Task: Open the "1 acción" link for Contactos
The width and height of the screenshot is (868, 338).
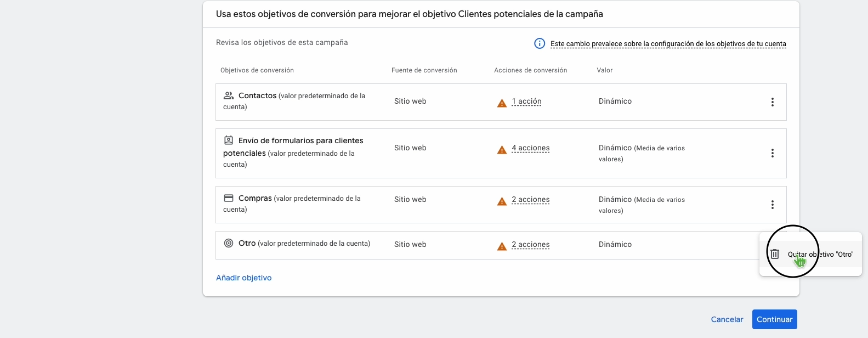Action: [526, 102]
